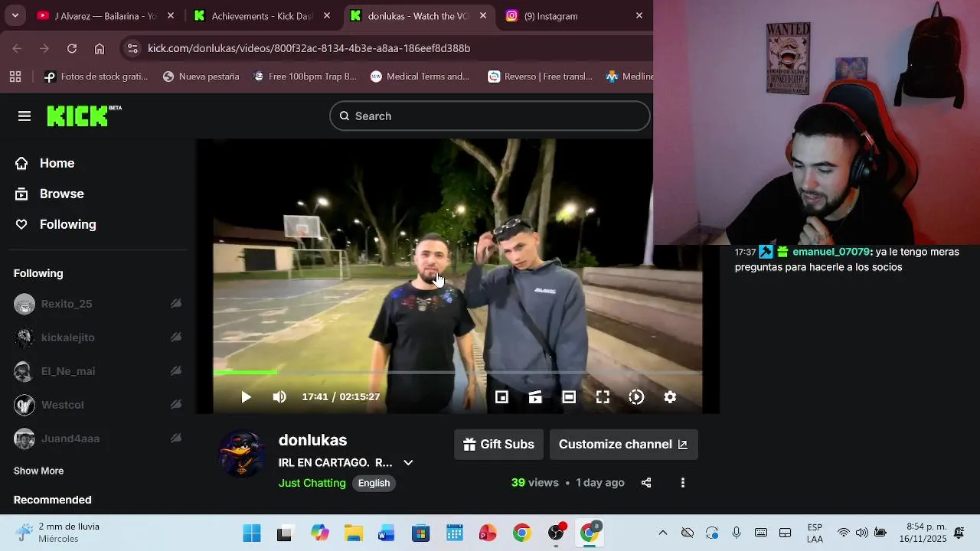Screen dimensions: 980x551
Task: Open the Kick sidebar hamburger menu
Action: tap(24, 116)
